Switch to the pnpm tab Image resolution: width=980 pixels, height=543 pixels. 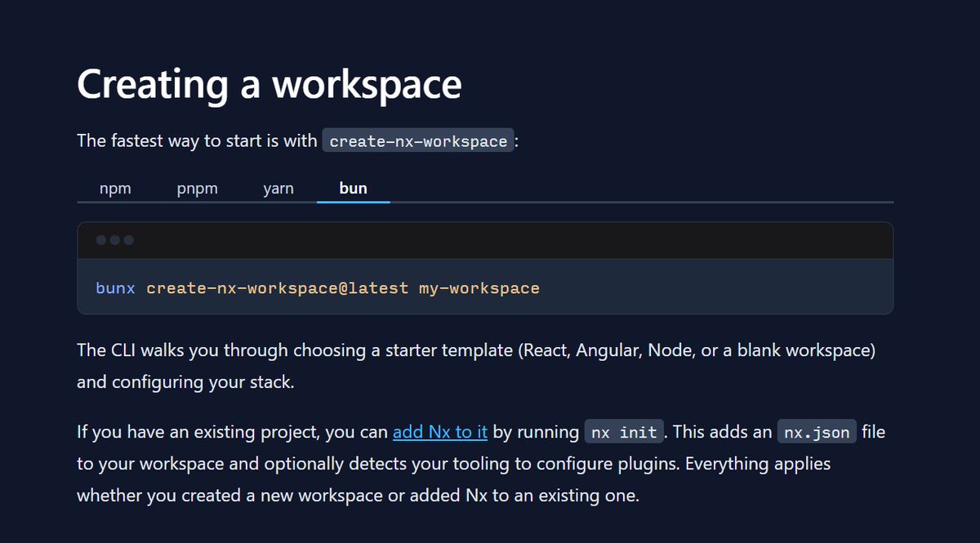(x=197, y=189)
